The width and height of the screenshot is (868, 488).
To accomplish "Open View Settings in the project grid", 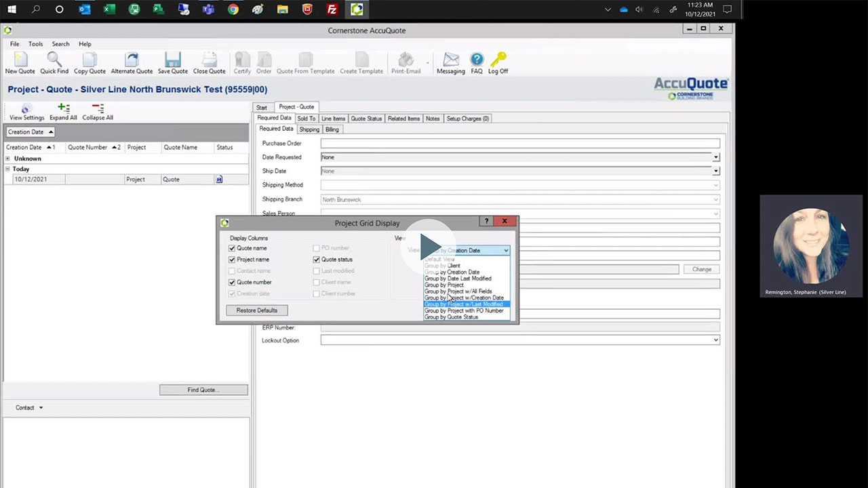I will click(26, 108).
